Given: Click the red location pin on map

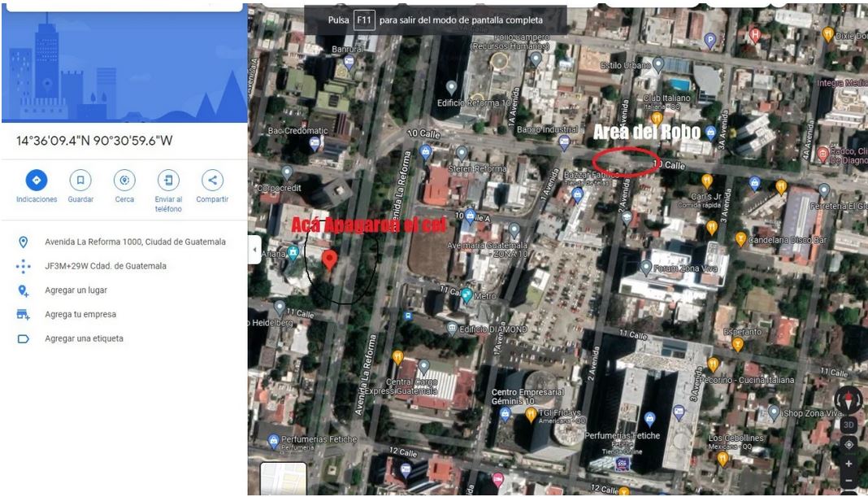Looking at the screenshot, I should pos(329,259).
